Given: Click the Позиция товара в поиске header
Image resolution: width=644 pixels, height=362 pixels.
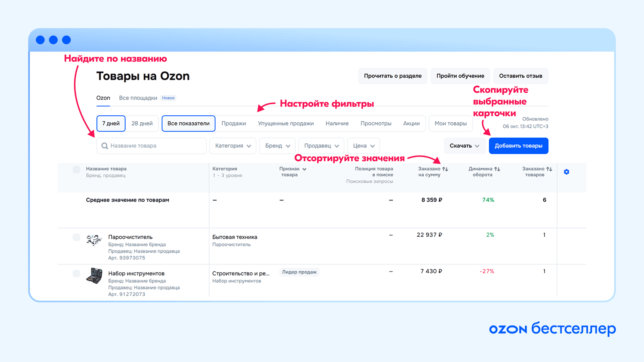Looking at the screenshot, I should [x=374, y=172].
